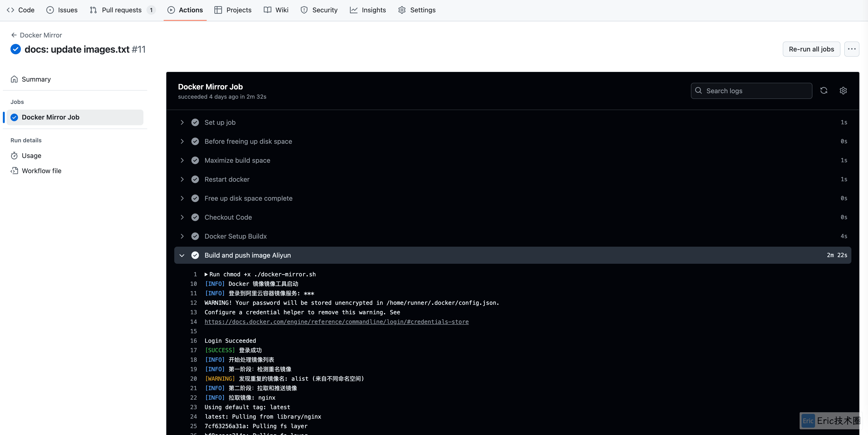Expand the Checkout Code step
This screenshot has width=868, height=435.
513,217
